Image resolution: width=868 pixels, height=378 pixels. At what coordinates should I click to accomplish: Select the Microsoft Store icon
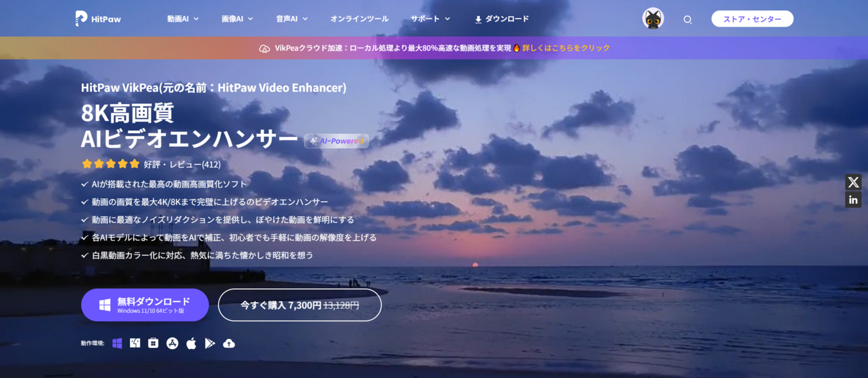tap(153, 343)
